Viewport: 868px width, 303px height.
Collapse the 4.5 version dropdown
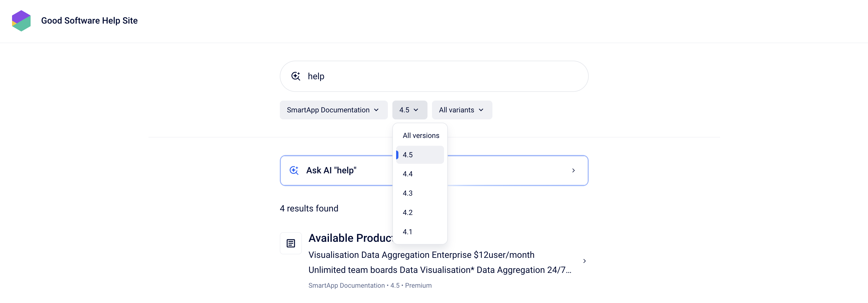409,110
